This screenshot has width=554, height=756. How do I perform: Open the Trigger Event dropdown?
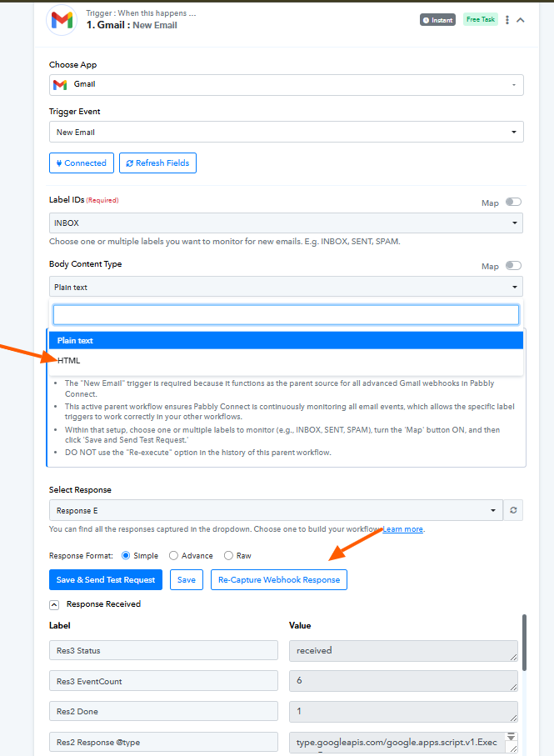coord(286,132)
